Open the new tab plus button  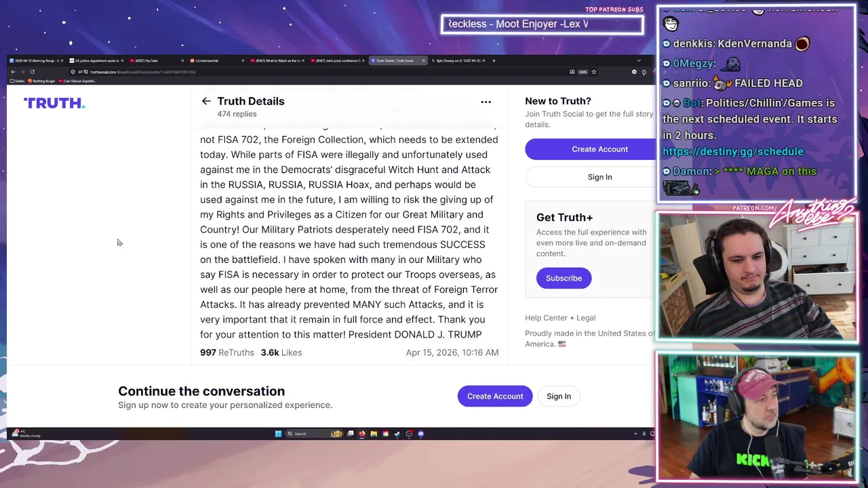point(494,60)
